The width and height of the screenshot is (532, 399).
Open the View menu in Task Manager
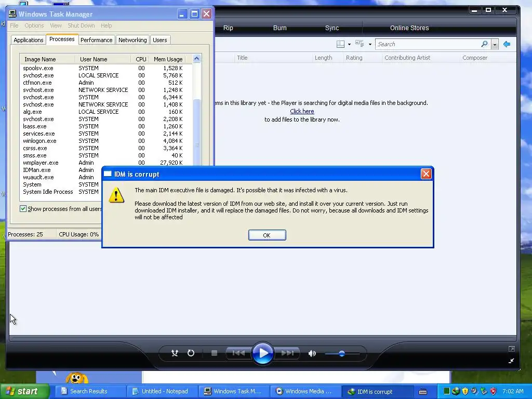56,25
